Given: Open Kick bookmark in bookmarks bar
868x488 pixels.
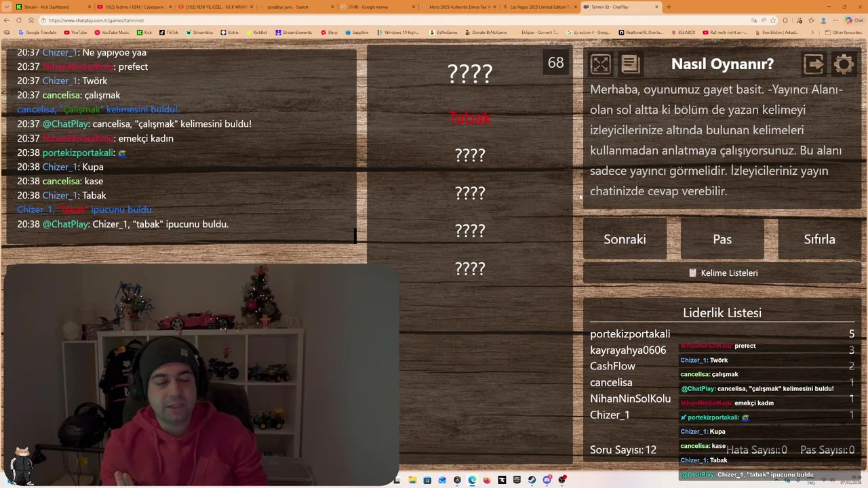Looking at the screenshot, I should click(144, 33).
